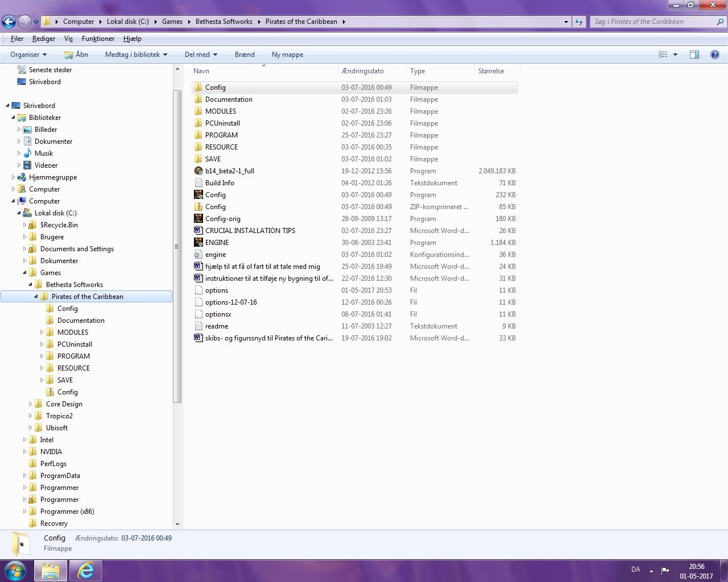Select the Config ZIP archive icon

(198, 207)
